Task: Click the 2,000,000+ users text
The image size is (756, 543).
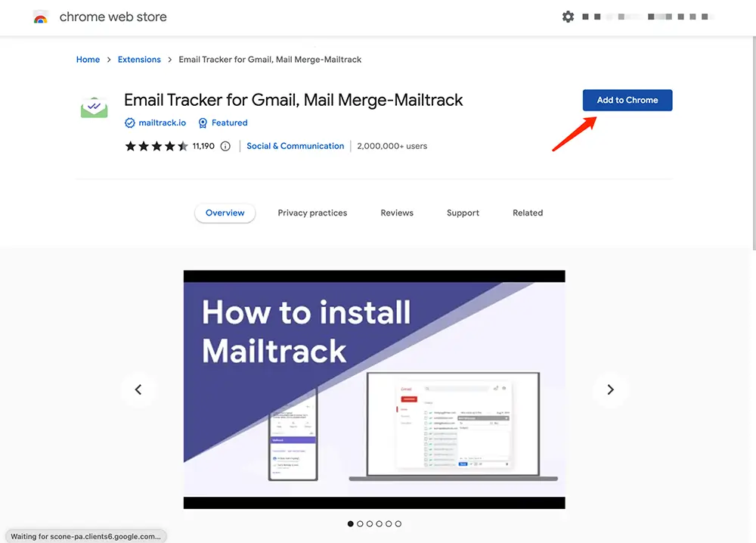Action: [392, 146]
